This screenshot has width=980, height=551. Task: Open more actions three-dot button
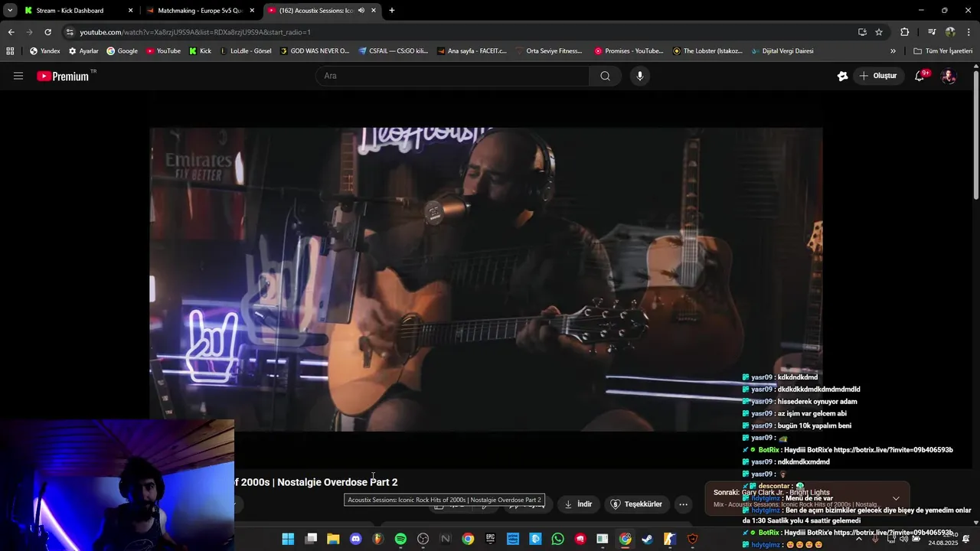click(683, 504)
